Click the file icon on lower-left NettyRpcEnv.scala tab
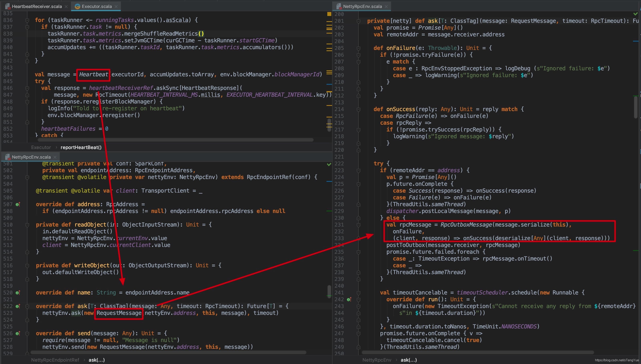Image resolution: width=641 pixels, height=364 pixels. (x=8, y=157)
